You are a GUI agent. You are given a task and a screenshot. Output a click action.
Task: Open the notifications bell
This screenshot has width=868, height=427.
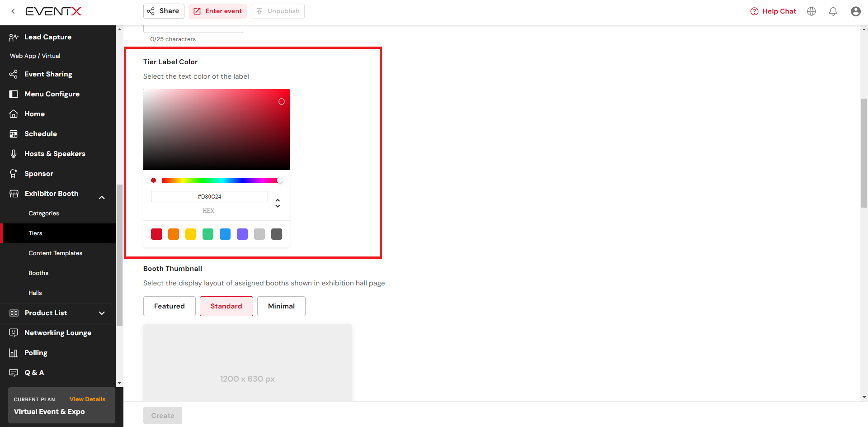[x=833, y=11]
